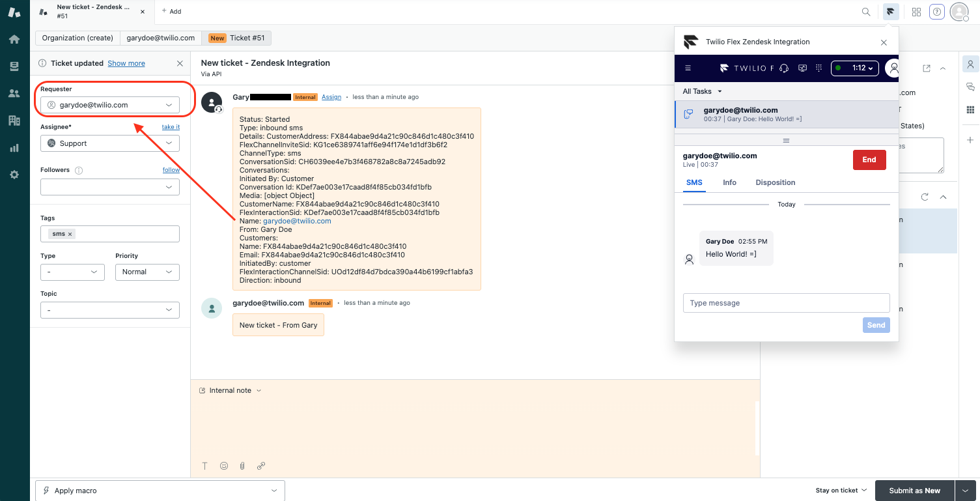Switch to the Info tab in Flex

(729, 182)
